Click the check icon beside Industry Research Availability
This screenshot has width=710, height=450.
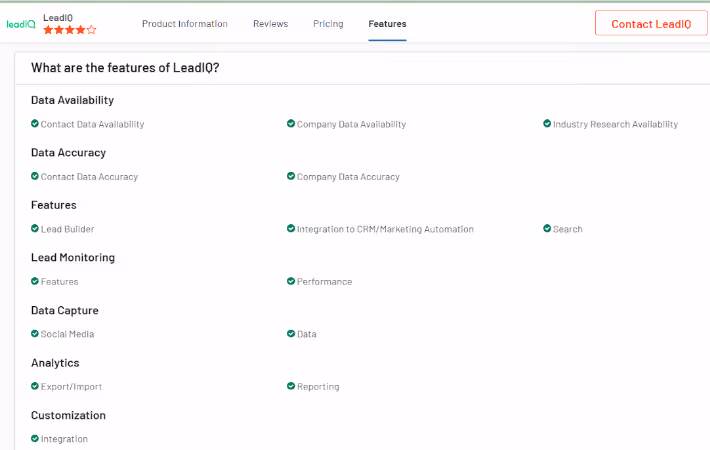547,124
